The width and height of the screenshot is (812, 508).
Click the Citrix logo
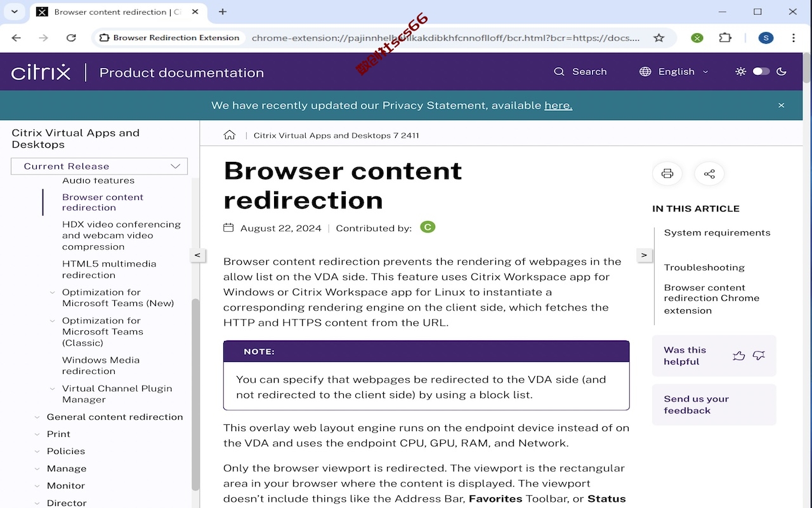click(41, 72)
